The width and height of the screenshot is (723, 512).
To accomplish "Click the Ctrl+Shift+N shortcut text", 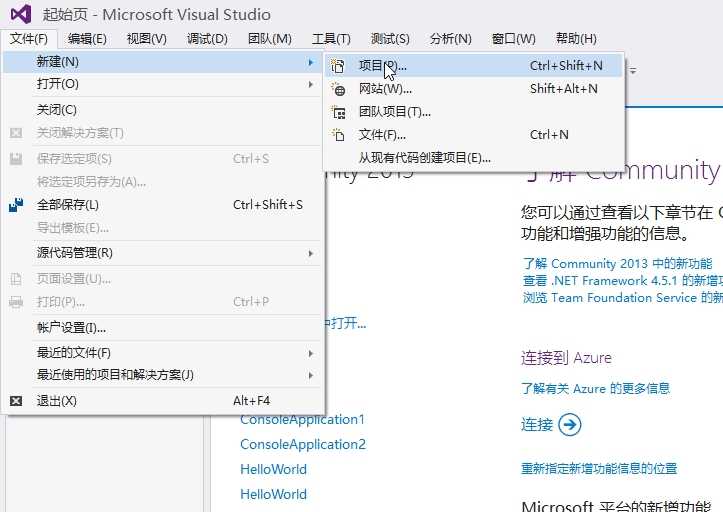I will pyautogui.click(x=566, y=66).
